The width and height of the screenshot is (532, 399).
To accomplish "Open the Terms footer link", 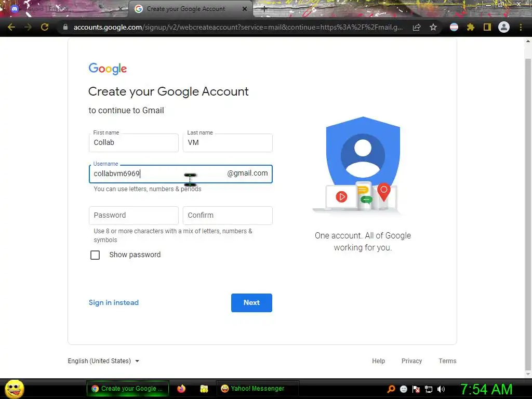I will [447, 361].
